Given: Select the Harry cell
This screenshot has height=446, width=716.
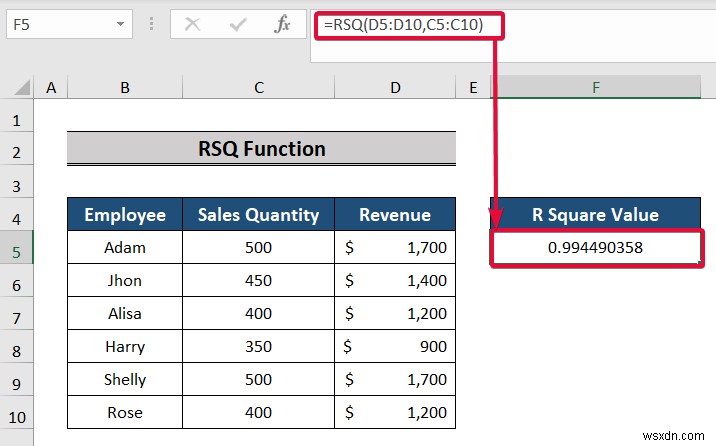Looking at the screenshot, I should (125, 346).
